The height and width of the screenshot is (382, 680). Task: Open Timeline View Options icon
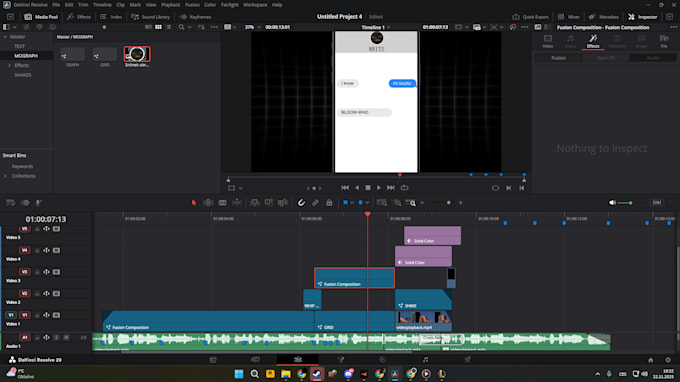(10, 202)
